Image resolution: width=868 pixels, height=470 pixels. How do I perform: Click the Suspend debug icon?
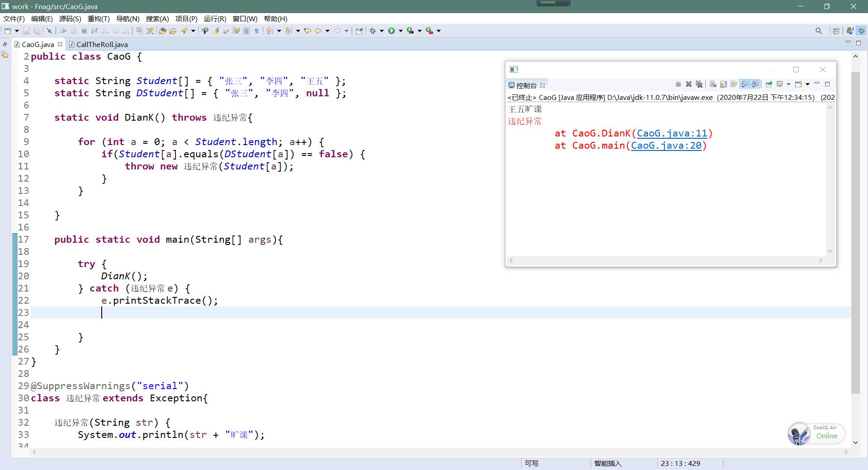coord(74,31)
